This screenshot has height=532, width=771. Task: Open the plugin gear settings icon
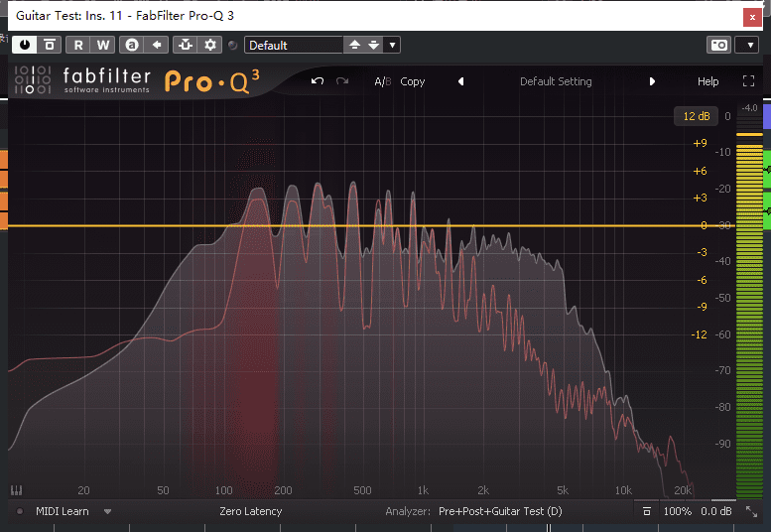point(210,46)
